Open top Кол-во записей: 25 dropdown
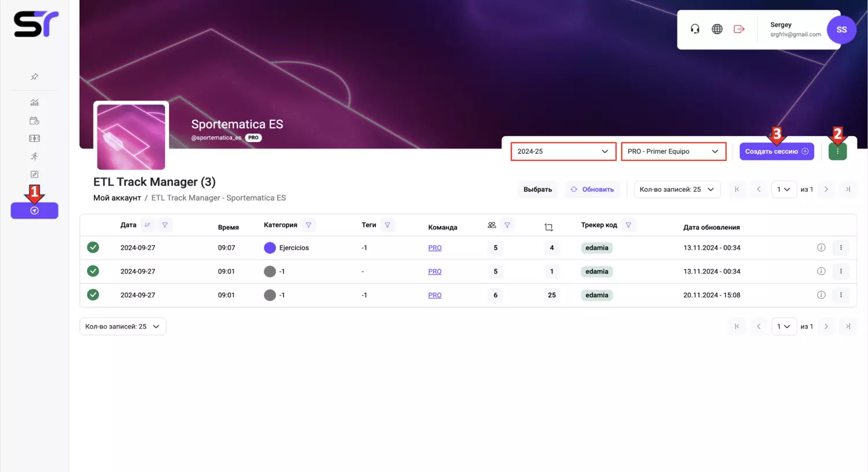The height and width of the screenshot is (472, 868). 677,189
